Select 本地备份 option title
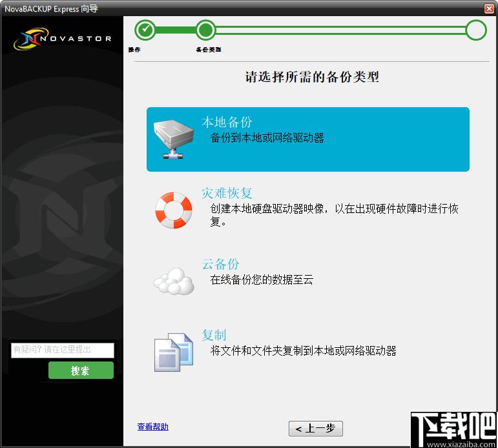 click(227, 122)
